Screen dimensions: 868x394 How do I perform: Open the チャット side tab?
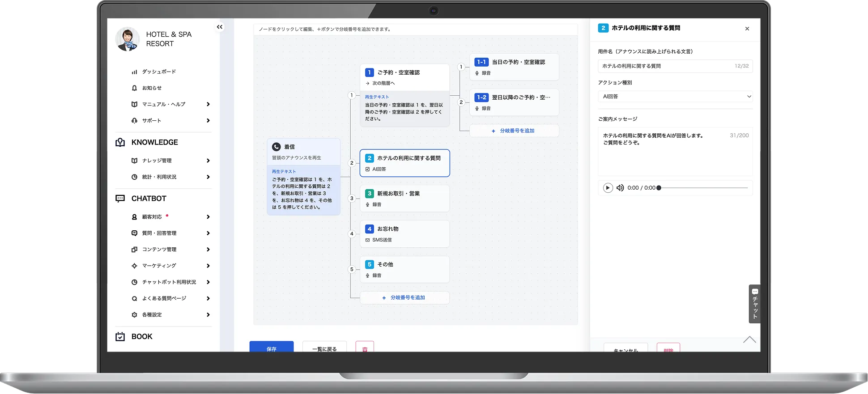tap(755, 304)
